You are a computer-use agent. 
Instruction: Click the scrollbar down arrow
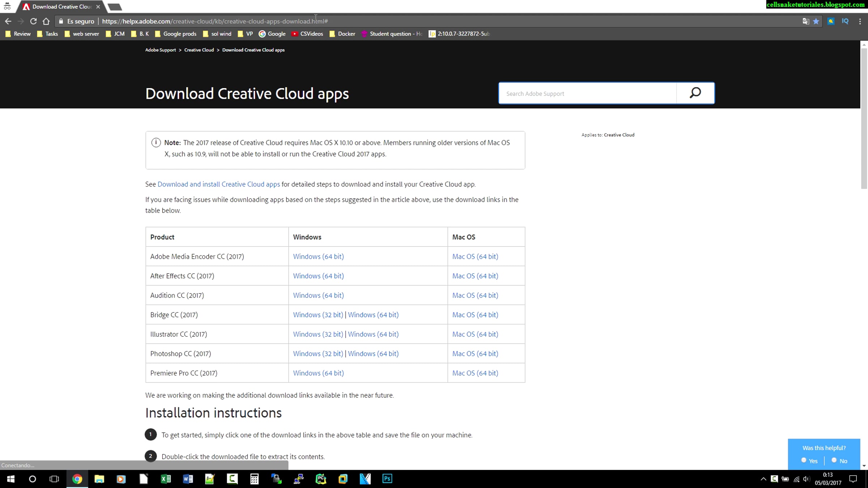[x=864, y=466]
